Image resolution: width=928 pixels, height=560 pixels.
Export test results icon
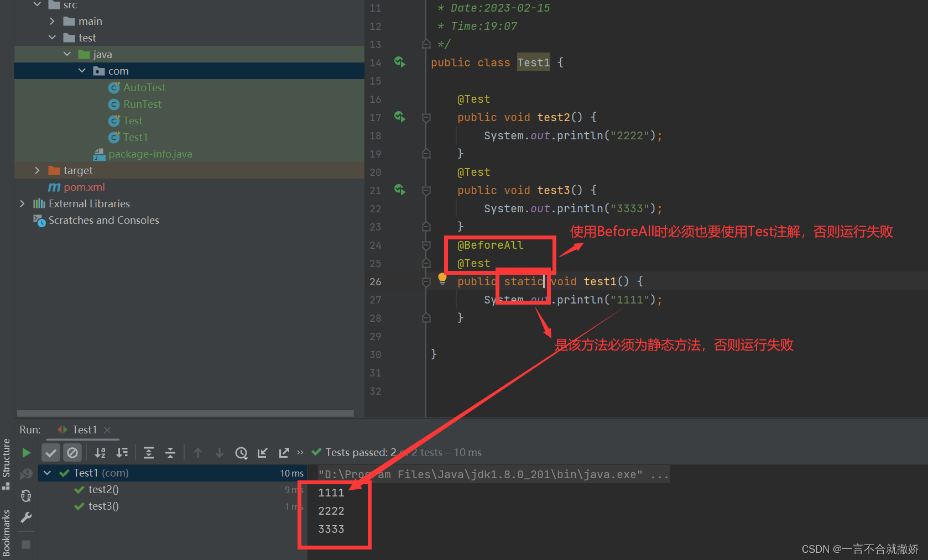284,453
